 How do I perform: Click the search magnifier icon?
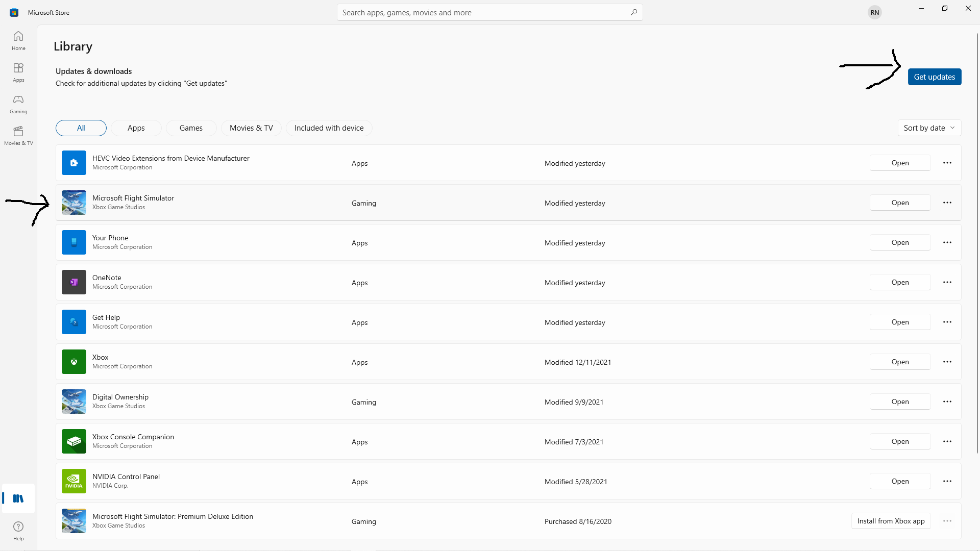point(633,12)
